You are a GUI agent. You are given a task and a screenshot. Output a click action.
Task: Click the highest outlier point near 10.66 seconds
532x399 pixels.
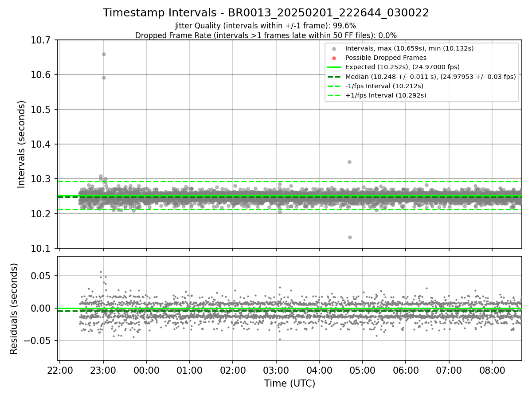click(x=104, y=54)
